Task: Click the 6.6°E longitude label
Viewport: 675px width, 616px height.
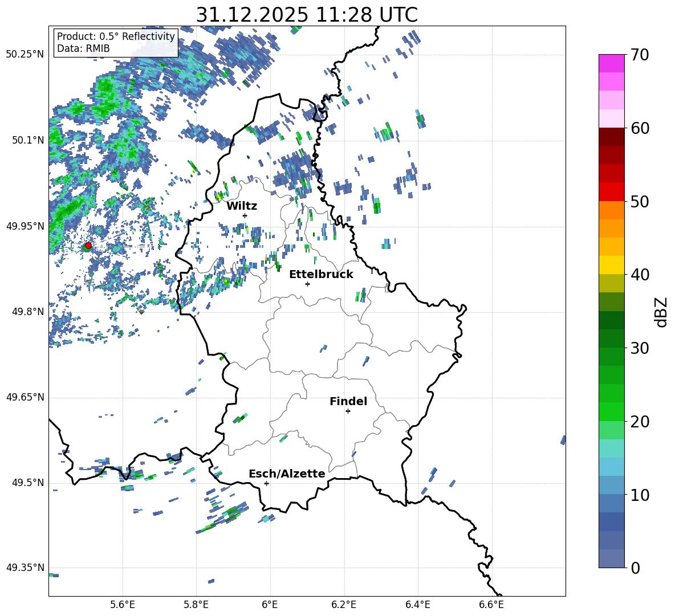Action: [491, 605]
